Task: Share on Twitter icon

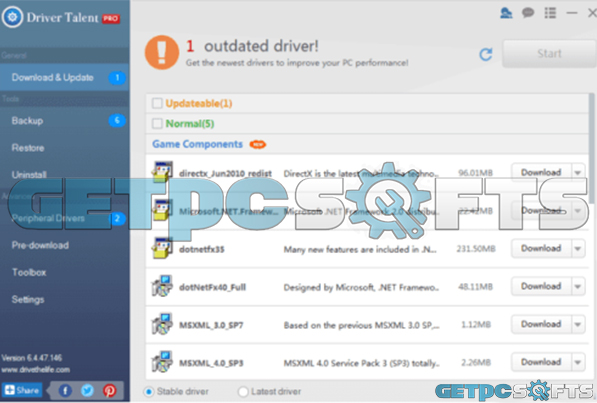Action: [87, 390]
